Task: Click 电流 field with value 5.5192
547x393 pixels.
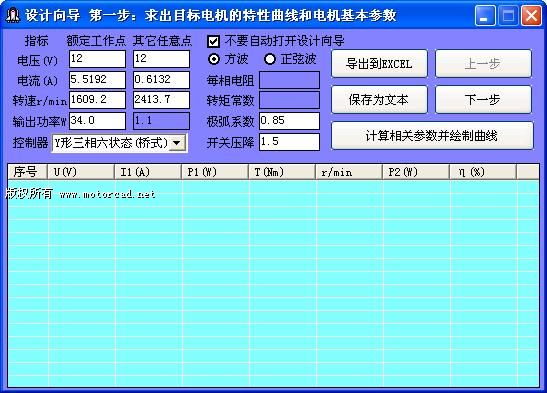Action: (x=97, y=80)
